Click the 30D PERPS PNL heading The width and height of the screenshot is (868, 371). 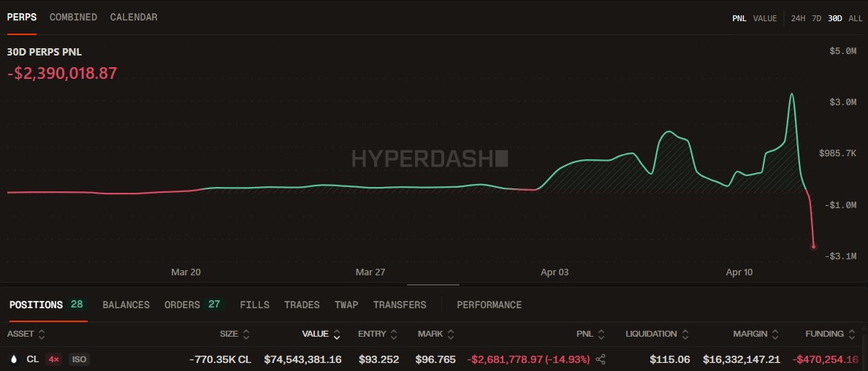tap(45, 52)
